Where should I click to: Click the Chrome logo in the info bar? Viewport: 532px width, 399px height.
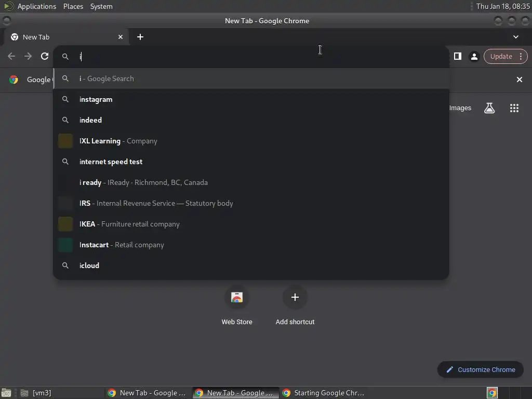pos(14,79)
